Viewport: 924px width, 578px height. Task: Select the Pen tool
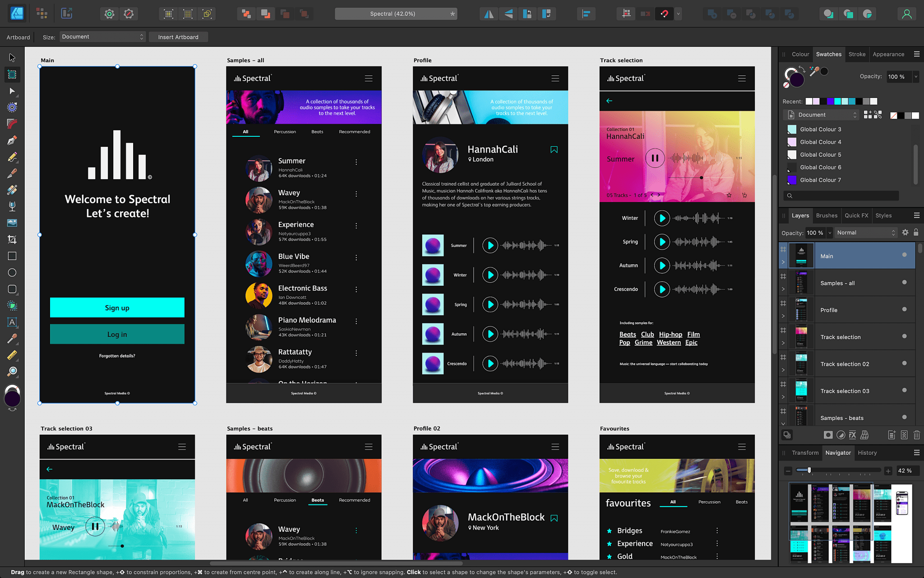tap(12, 140)
